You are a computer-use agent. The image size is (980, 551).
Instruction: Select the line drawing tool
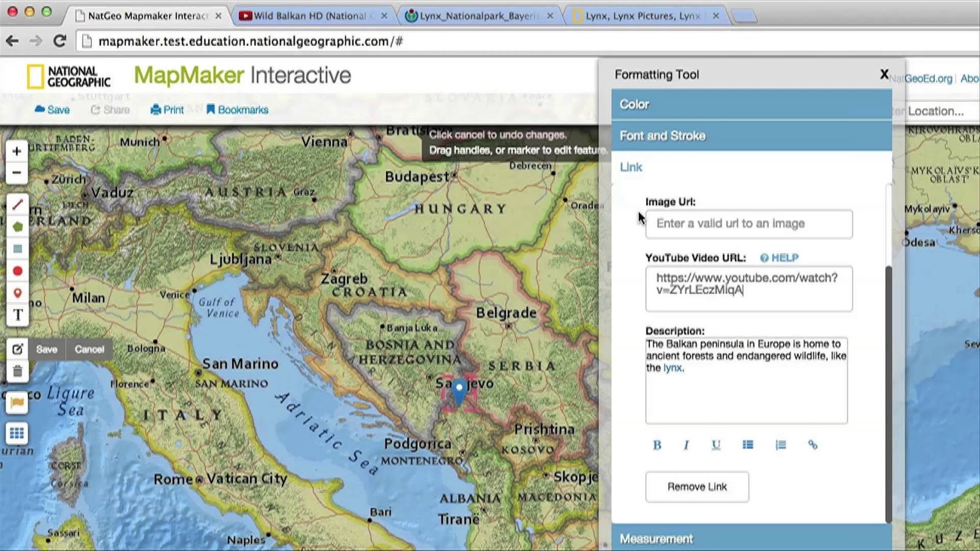(17, 204)
